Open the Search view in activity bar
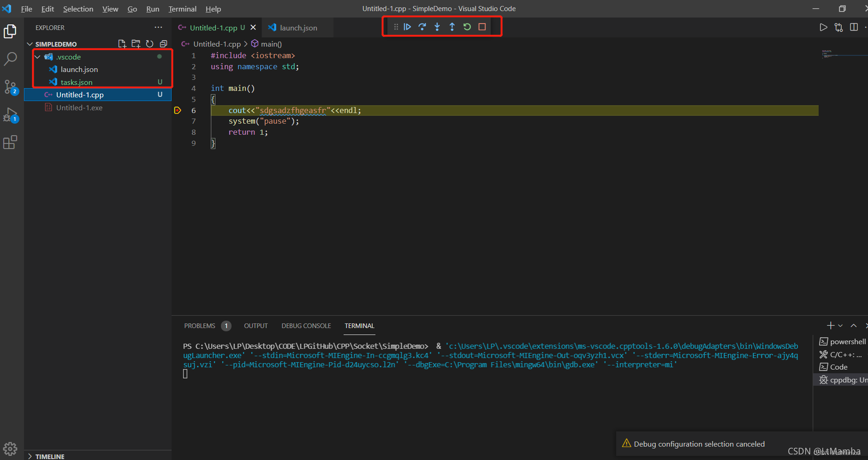The height and width of the screenshot is (460, 868). pyautogui.click(x=10, y=59)
